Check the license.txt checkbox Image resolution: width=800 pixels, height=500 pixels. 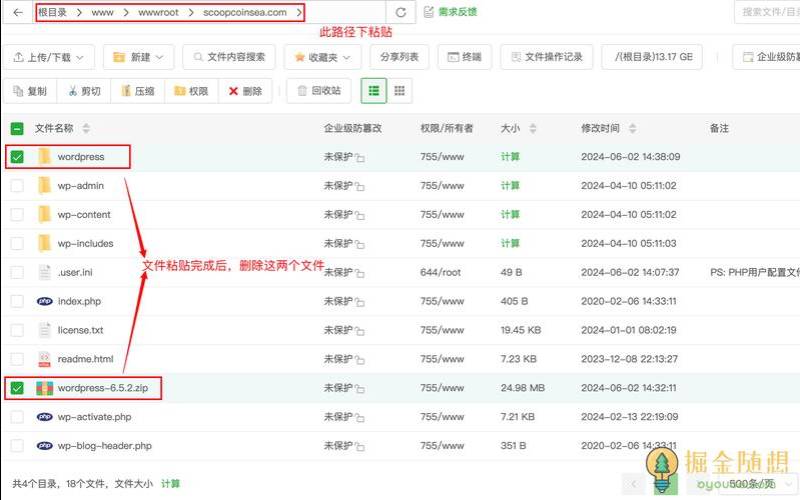pyautogui.click(x=17, y=330)
